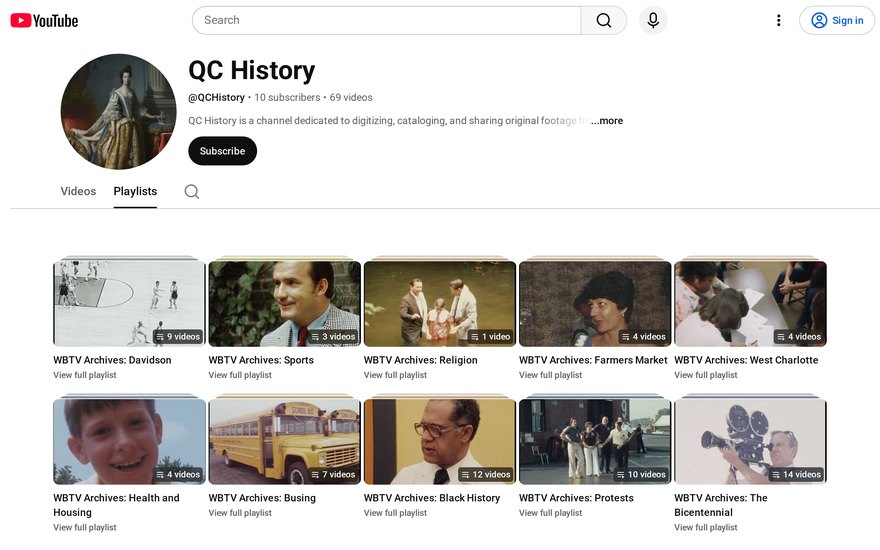
Task: Open the Farmers Market playlist thumbnail
Action: pos(595,303)
